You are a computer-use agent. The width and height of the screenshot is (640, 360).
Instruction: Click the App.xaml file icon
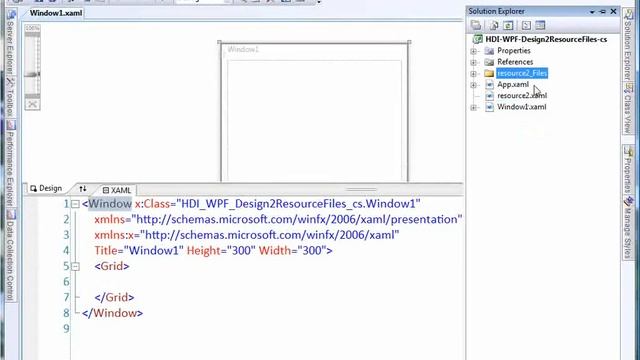point(489,84)
